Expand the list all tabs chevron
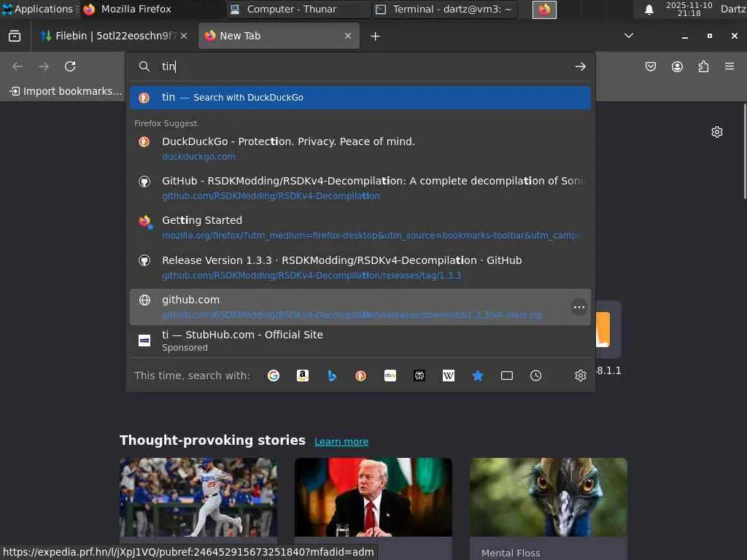The height and width of the screenshot is (560, 747). (x=629, y=36)
